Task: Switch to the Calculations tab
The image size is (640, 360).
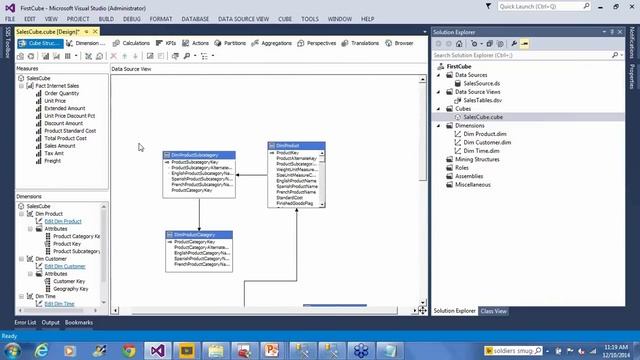Action: click(131, 43)
